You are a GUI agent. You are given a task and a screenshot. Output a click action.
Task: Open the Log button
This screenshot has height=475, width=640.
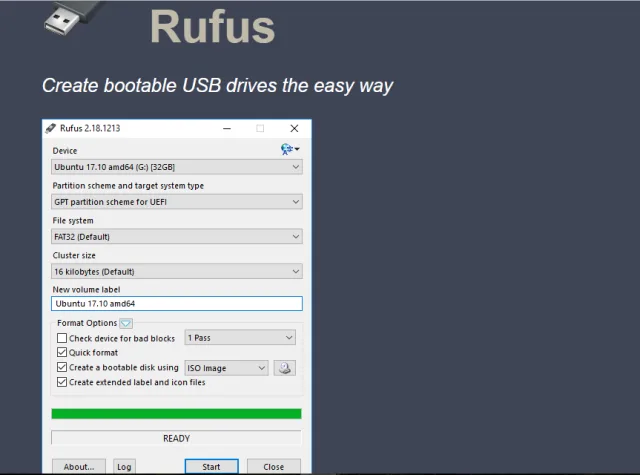[x=124, y=467]
